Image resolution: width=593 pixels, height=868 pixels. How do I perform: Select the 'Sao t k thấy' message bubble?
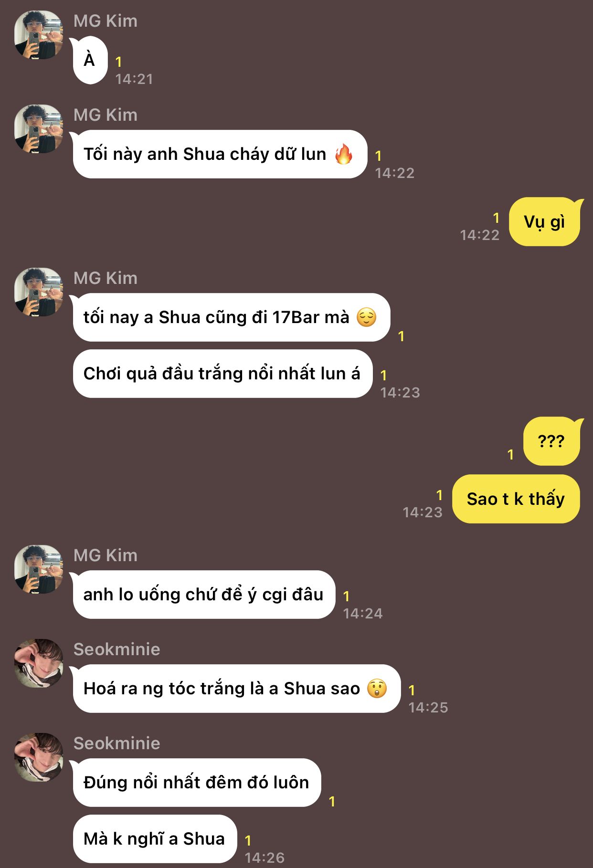516,499
